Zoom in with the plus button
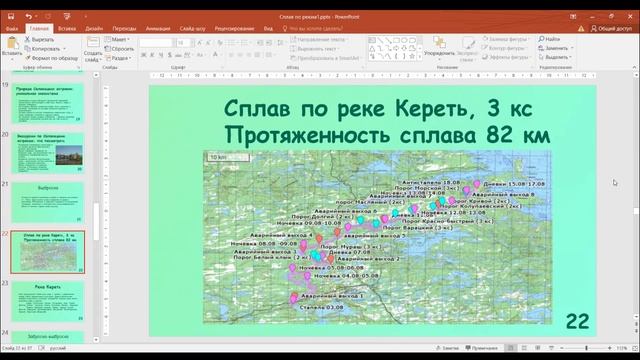The image size is (640, 360). 609,348
